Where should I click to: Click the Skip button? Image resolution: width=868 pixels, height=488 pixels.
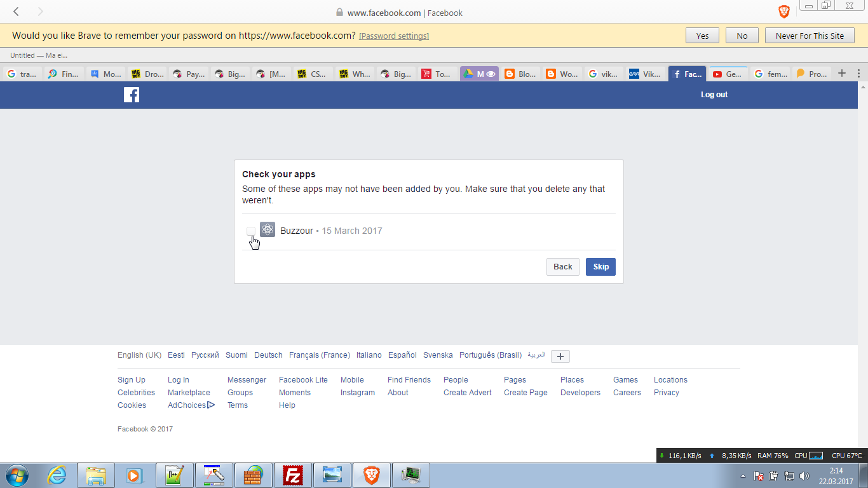click(600, 267)
